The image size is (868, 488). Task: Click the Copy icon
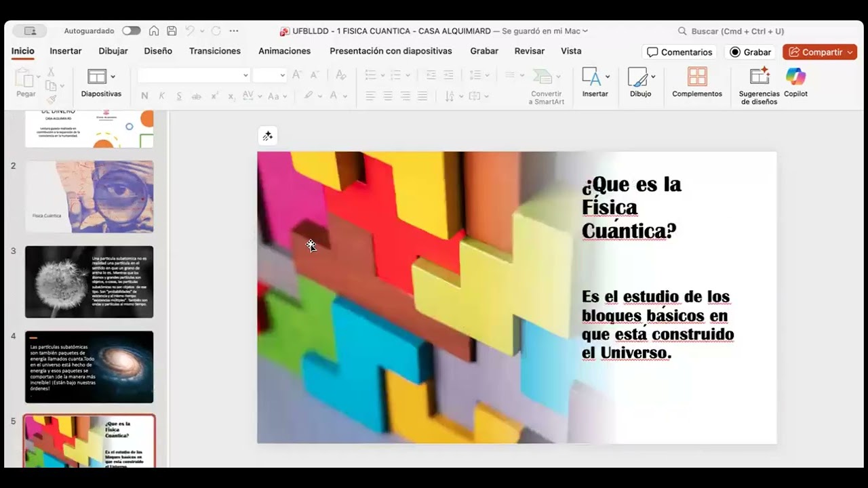[50, 85]
